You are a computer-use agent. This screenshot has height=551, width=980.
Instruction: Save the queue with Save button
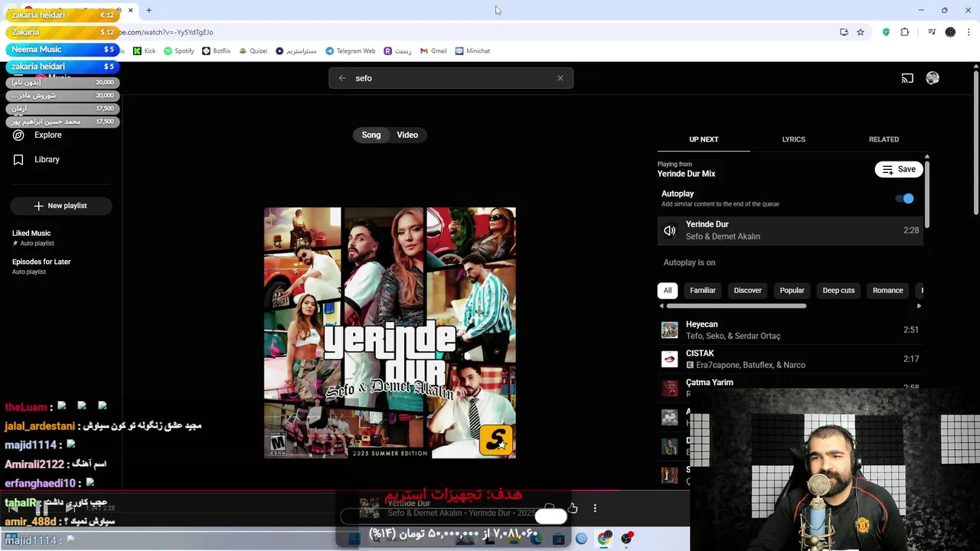point(899,169)
